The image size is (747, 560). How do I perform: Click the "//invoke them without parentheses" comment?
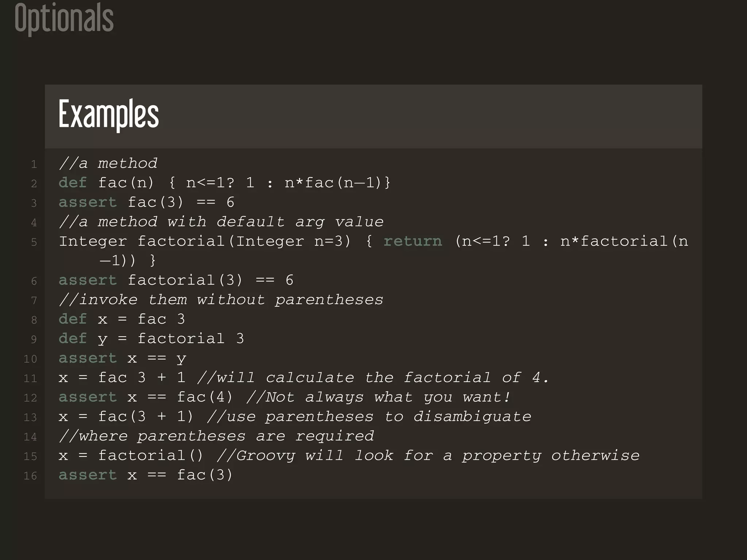(221, 300)
